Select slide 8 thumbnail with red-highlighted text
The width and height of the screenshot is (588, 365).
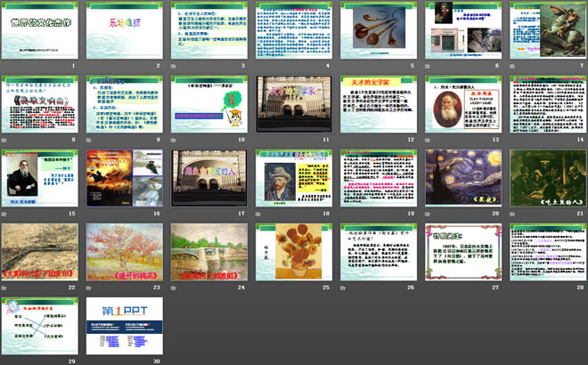coord(40,104)
